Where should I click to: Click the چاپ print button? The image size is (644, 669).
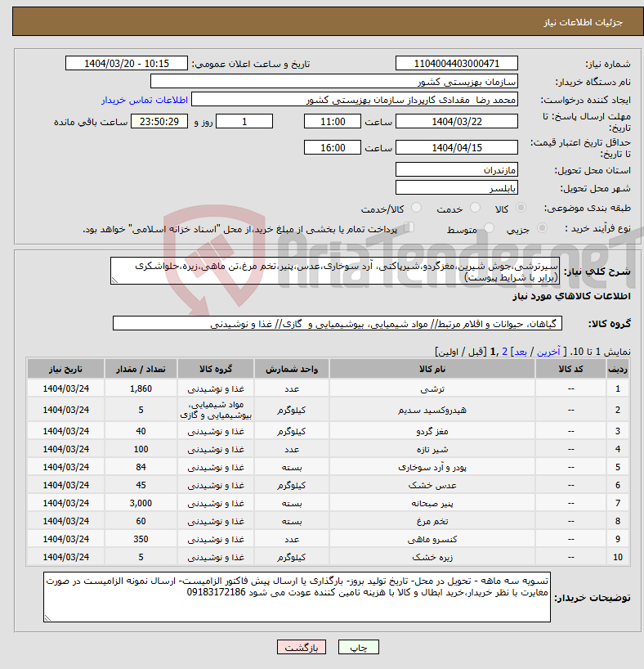coord(358,647)
